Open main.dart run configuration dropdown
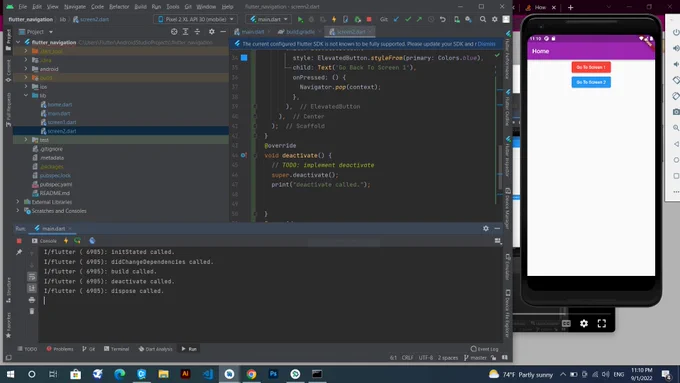Screen dimensions: 680x383 (x=269, y=19)
